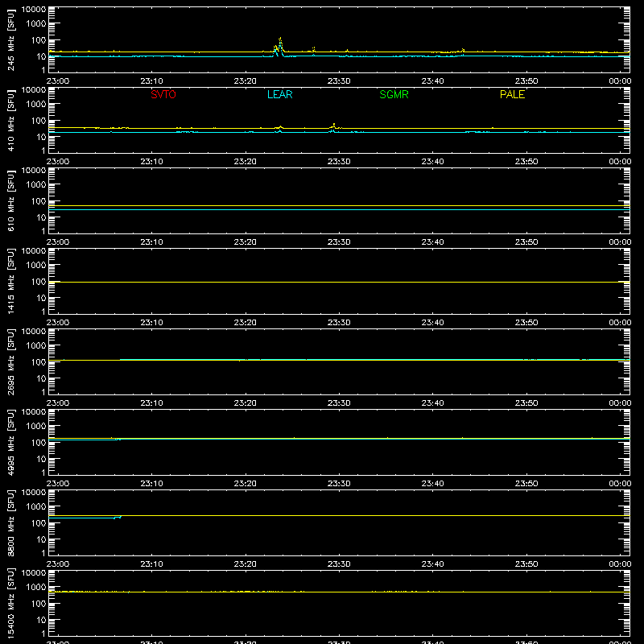
Task: Click the cyan step-up near 23:06 at 8800 MHz
Action: click(x=118, y=517)
